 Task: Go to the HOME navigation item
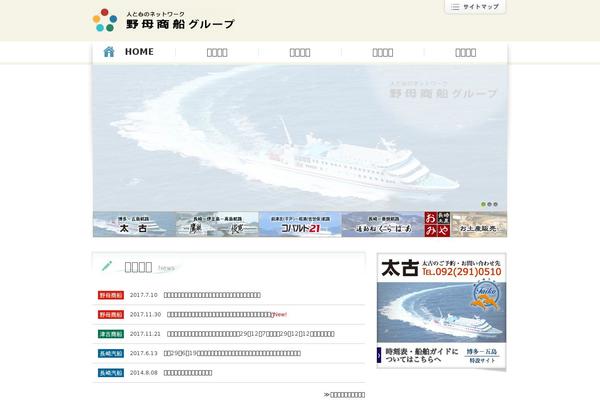pyautogui.click(x=134, y=52)
